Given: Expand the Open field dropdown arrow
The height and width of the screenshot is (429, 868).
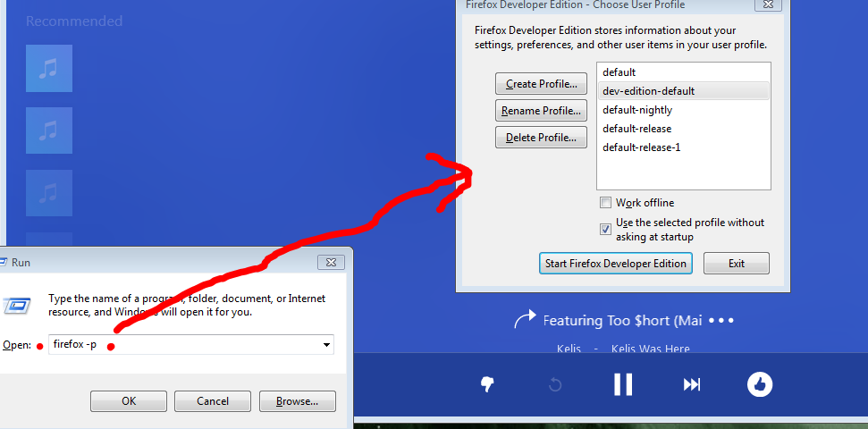Looking at the screenshot, I should (x=326, y=345).
